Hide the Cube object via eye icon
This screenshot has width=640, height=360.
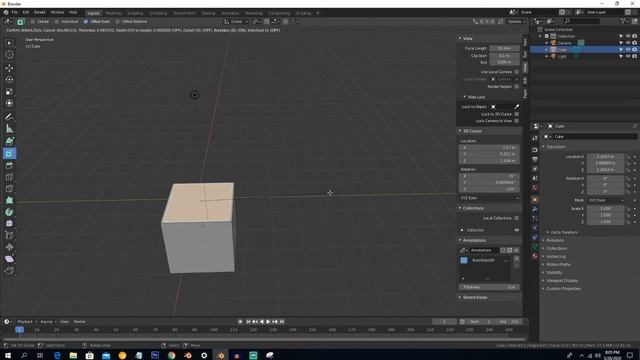(x=628, y=49)
